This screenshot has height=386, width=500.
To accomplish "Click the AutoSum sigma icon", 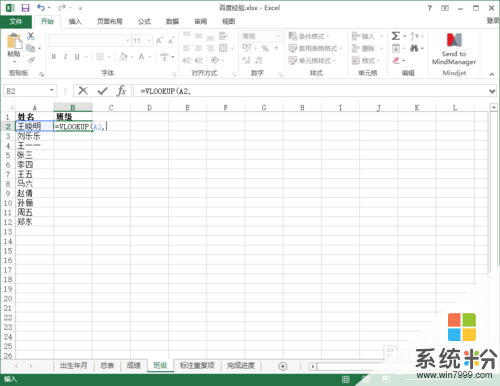I will click(396, 36).
